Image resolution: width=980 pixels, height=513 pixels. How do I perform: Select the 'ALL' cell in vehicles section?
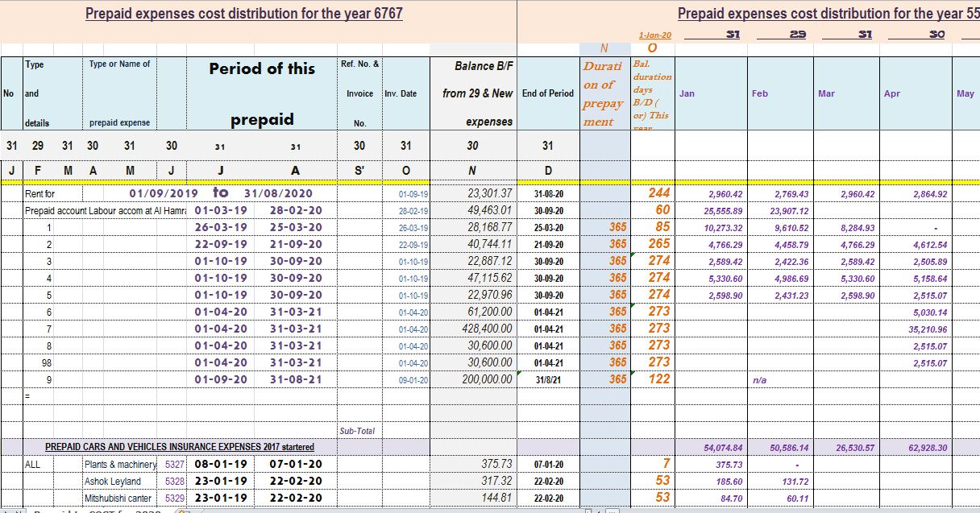click(x=32, y=465)
